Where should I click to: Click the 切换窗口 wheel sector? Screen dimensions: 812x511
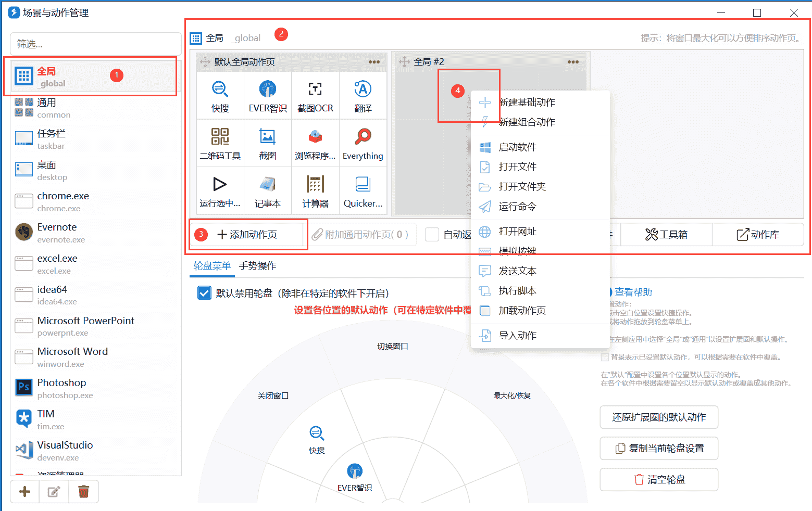(392, 347)
